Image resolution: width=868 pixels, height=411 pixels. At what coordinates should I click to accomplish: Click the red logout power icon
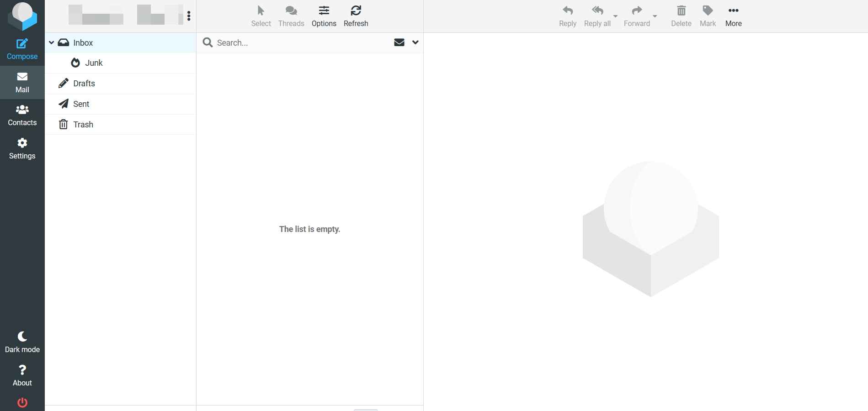pyautogui.click(x=22, y=402)
